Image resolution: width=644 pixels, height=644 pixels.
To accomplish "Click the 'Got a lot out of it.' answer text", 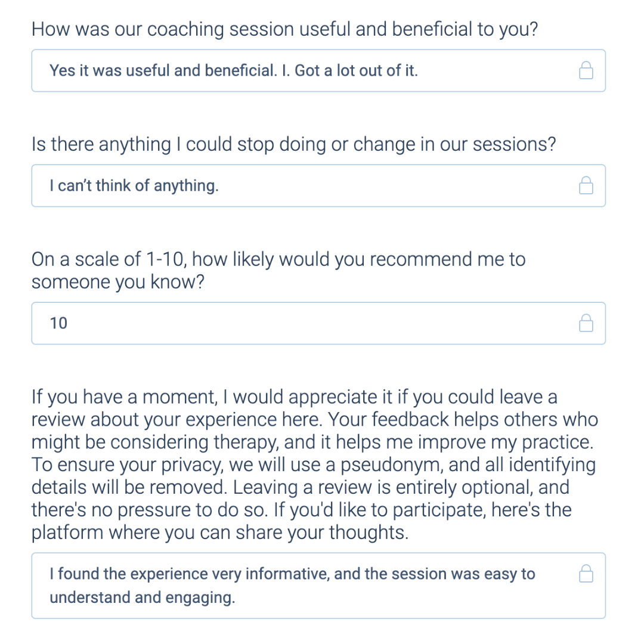I will coord(356,70).
